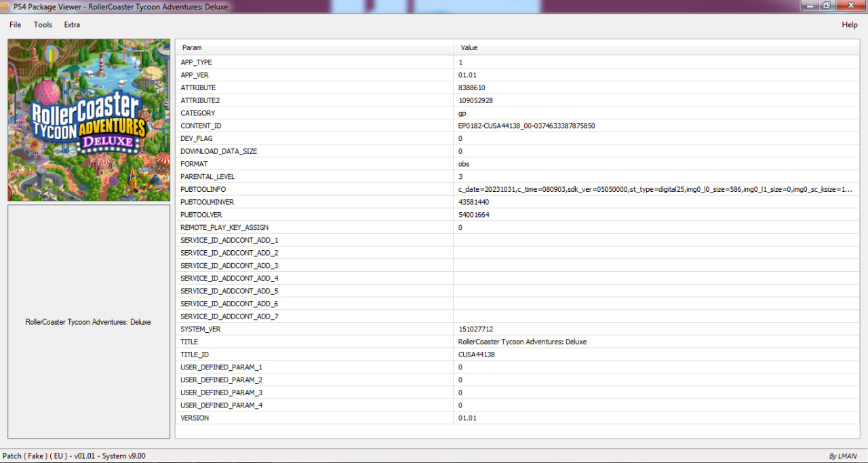Screen dimensions: 868x463
Task: Select the SERVICE_ID_ADDCONT_ADD_6 row
Action: [x=518, y=304]
